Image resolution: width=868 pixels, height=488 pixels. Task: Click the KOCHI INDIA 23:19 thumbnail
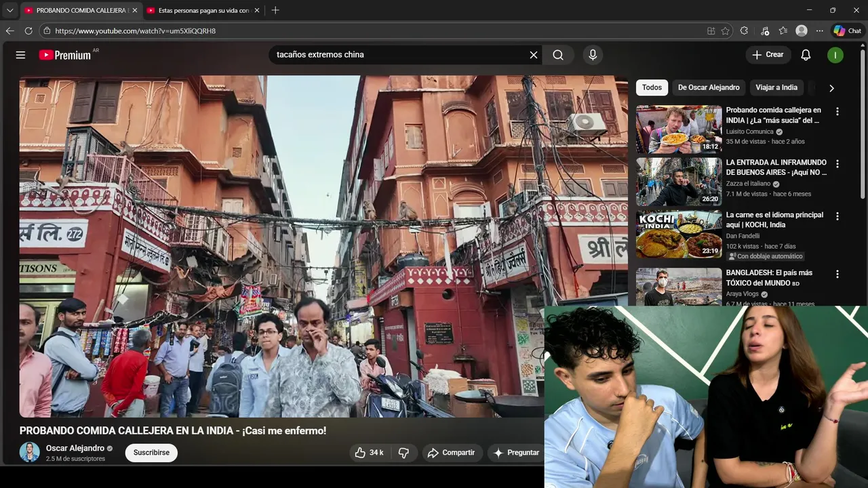coord(679,234)
